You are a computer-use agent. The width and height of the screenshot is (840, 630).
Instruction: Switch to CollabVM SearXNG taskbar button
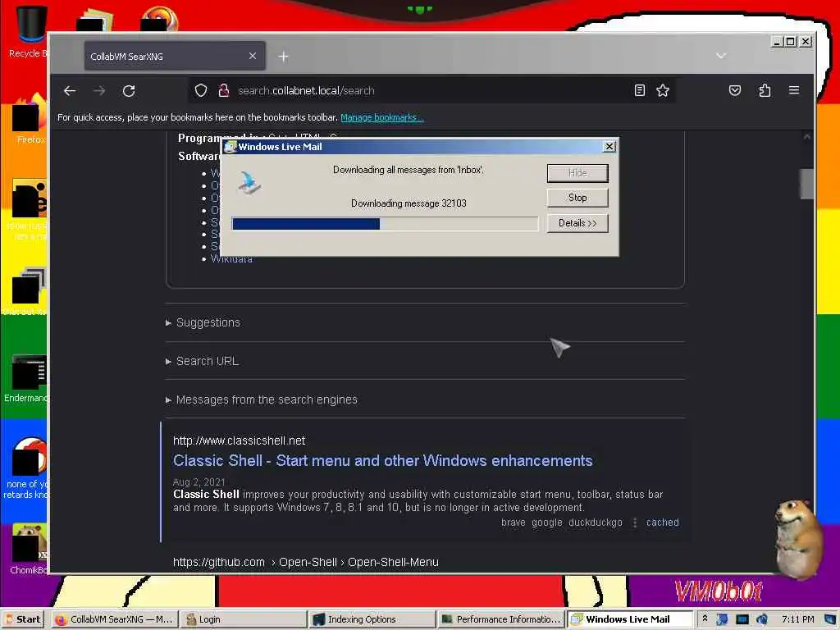[114, 619]
